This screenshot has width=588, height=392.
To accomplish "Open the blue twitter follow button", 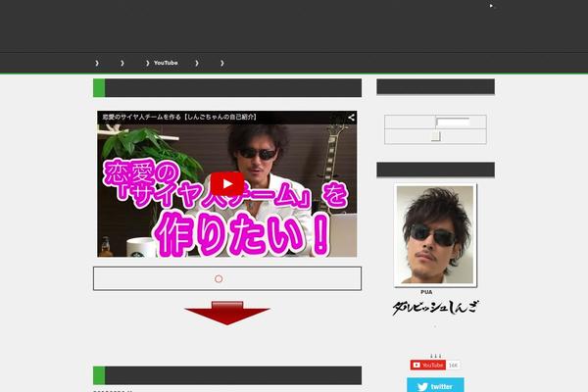I will click(x=435, y=385).
